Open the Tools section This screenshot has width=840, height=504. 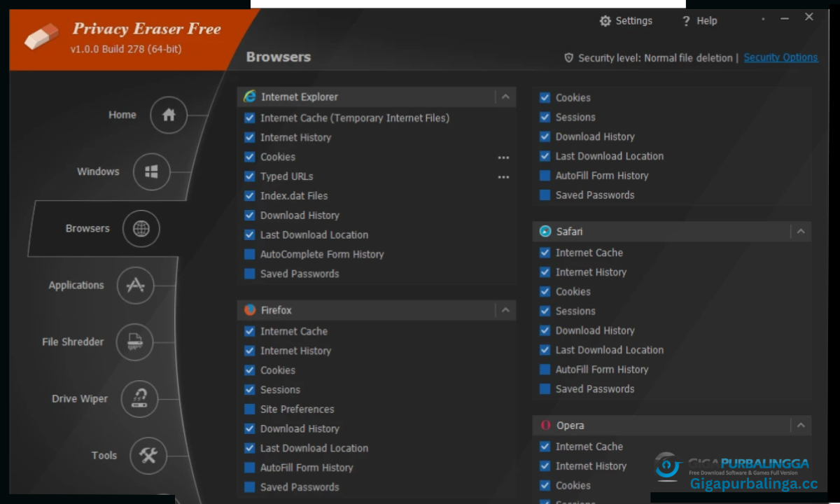[x=104, y=456]
